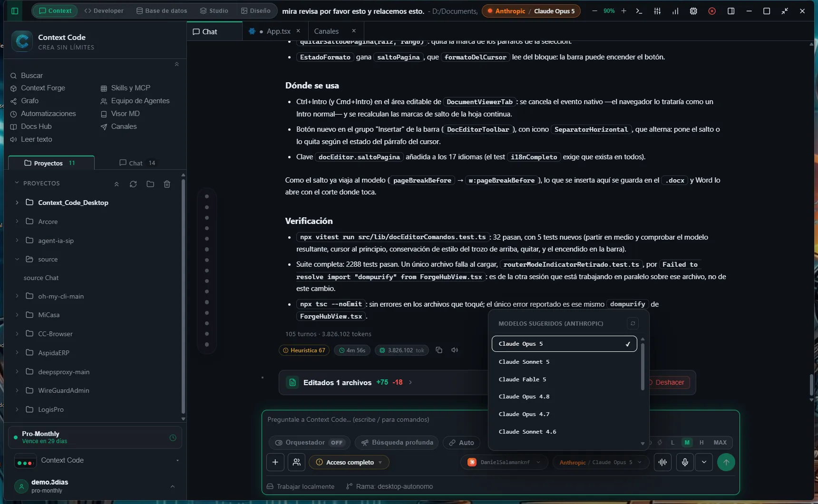Copy the response with the copy icon
Screen dimensions: 818x504
[439, 350]
